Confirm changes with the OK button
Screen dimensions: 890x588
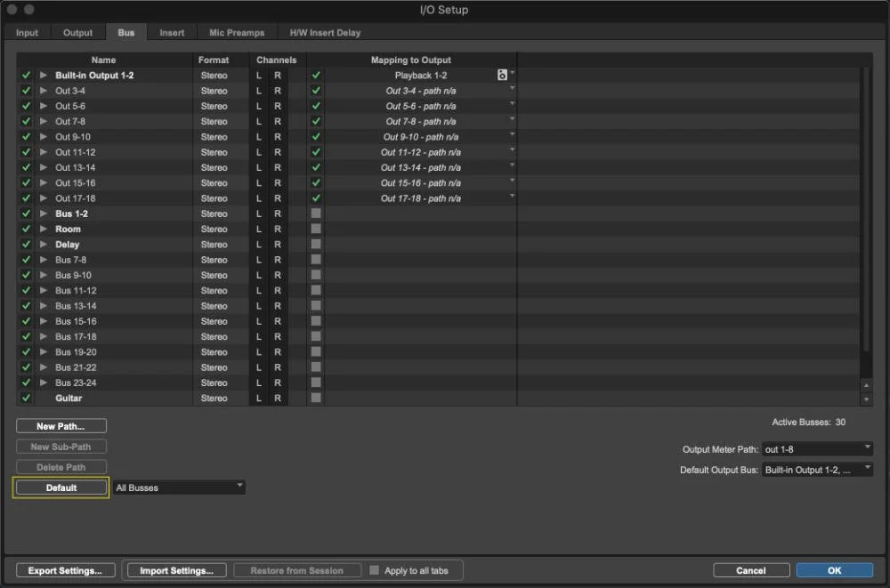pos(833,570)
